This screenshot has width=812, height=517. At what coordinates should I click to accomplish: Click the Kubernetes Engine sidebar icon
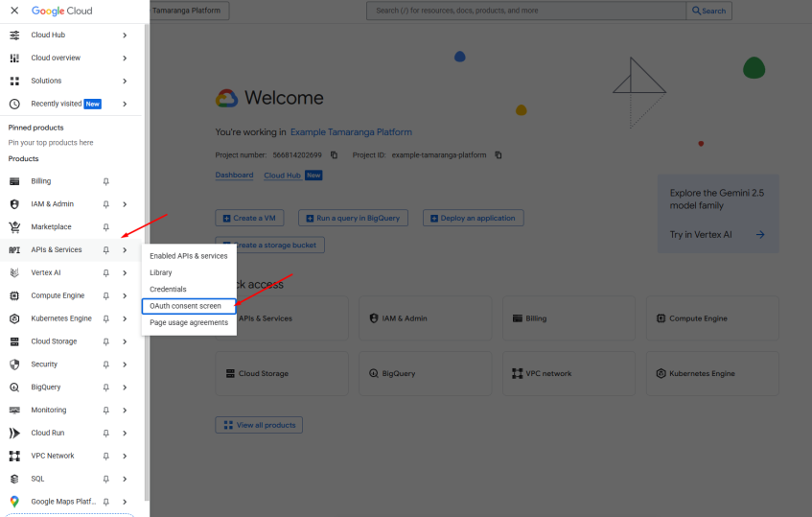pyautogui.click(x=14, y=318)
